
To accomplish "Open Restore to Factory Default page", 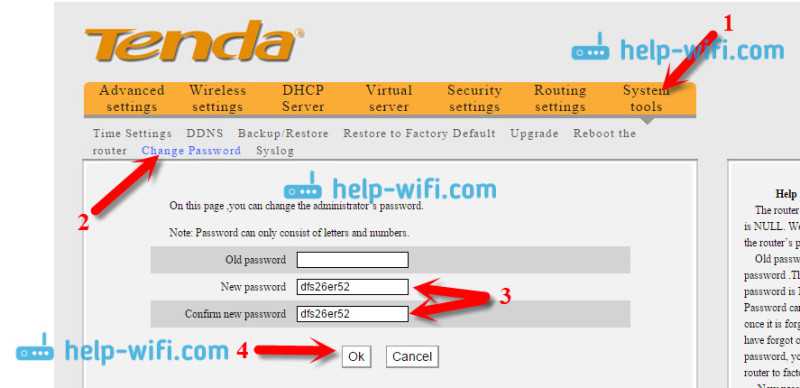I will click(x=419, y=134).
